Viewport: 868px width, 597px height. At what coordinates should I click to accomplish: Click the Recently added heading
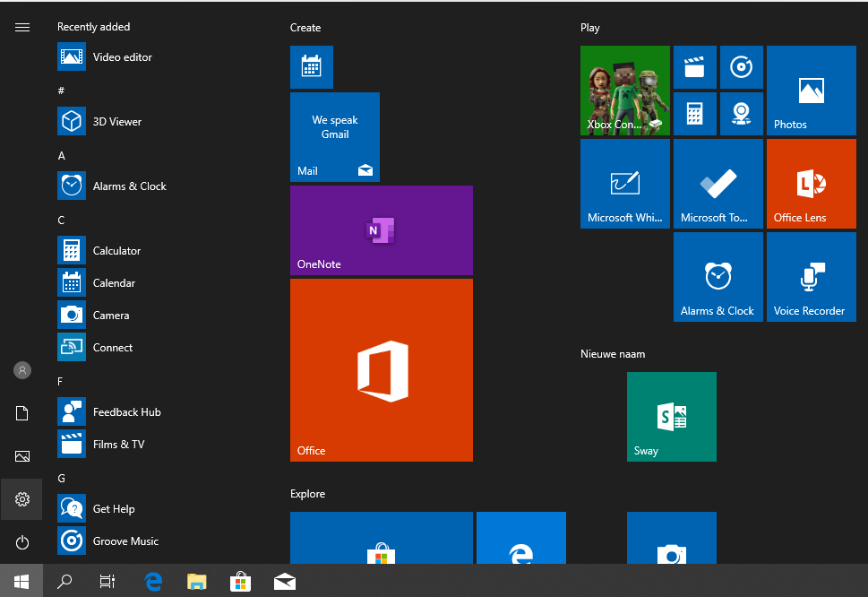coord(93,27)
